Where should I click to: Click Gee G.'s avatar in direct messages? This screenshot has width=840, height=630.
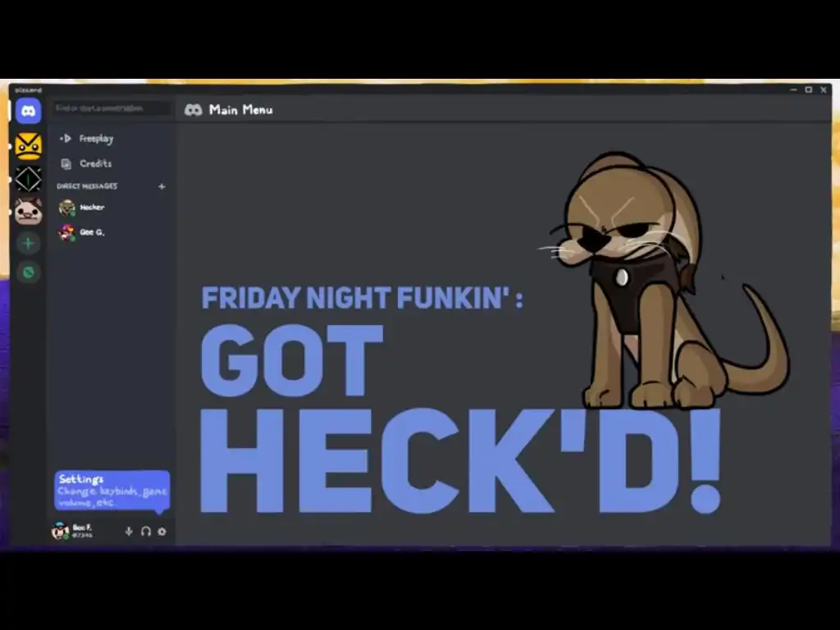(x=67, y=232)
